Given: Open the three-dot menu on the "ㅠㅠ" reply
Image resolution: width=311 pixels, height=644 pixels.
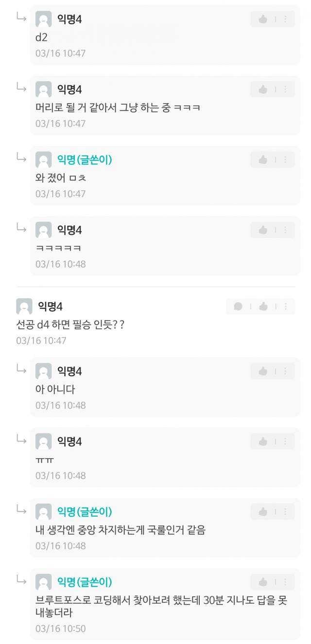Looking at the screenshot, I should 285,442.
